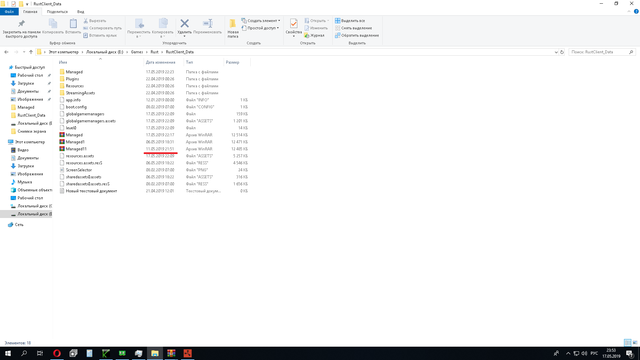Click Скопировать путь (Copy path)
Image resolution: width=640 pixels, height=360 pixels.
pyautogui.click(x=102, y=28)
